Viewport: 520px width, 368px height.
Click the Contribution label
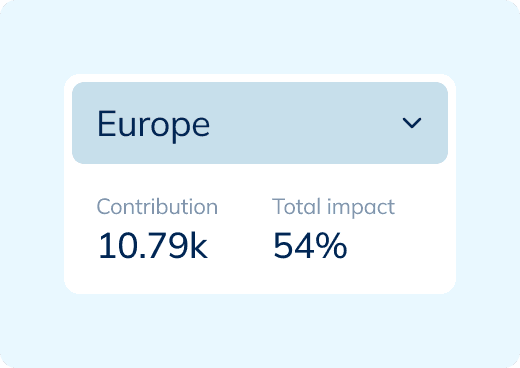click(x=157, y=207)
